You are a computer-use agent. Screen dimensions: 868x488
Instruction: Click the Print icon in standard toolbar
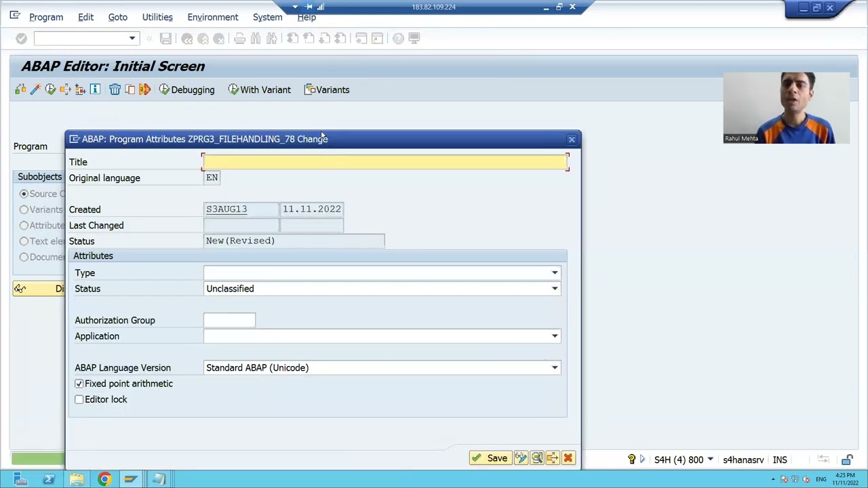[239, 39]
